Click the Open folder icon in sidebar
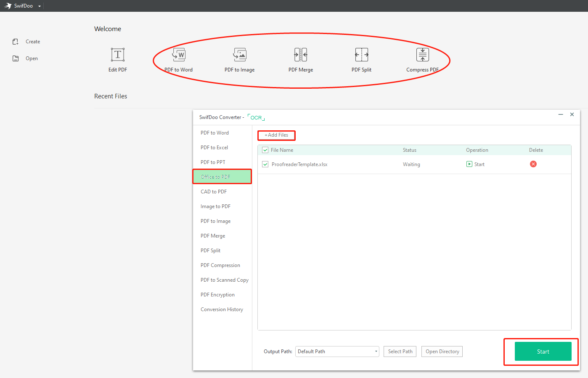588x378 pixels. 16,58
